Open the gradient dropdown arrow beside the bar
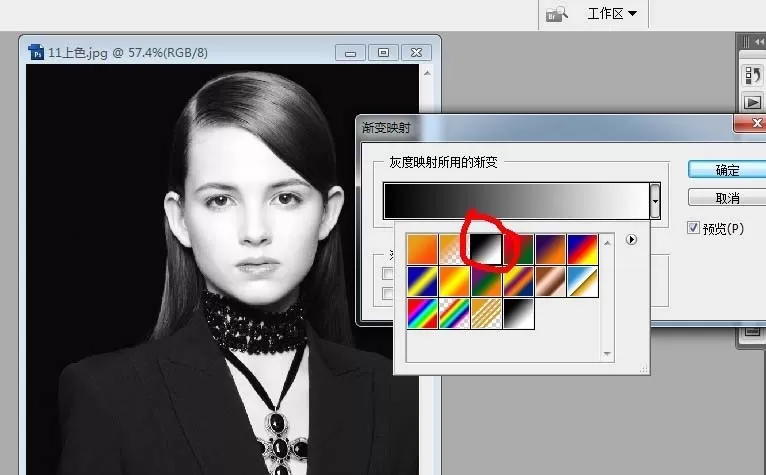 pyautogui.click(x=655, y=201)
